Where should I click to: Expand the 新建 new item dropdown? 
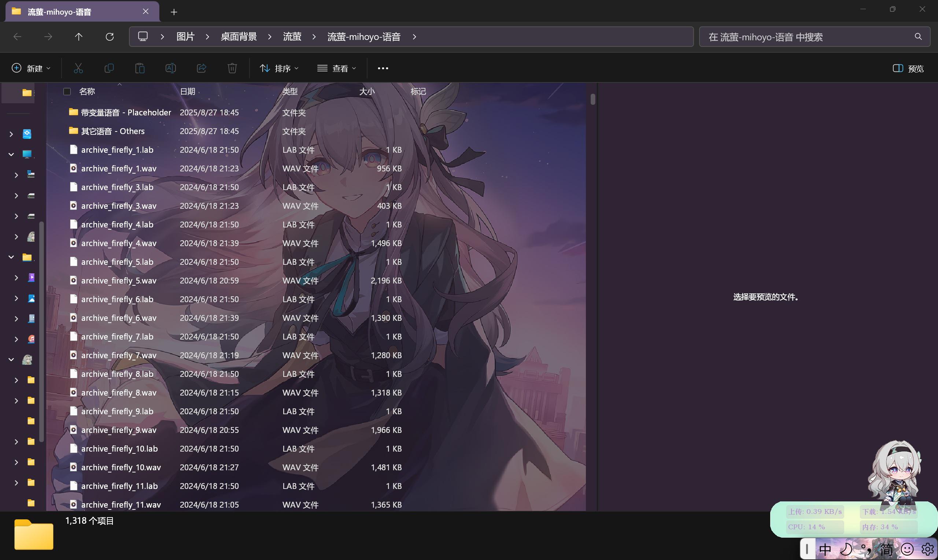[32, 68]
